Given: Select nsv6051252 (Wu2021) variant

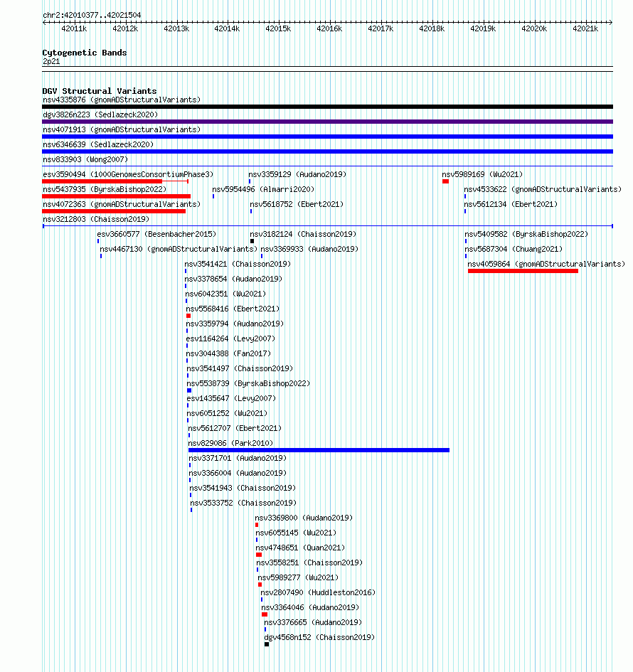Looking at the screenshot, I should pos(227,414).
